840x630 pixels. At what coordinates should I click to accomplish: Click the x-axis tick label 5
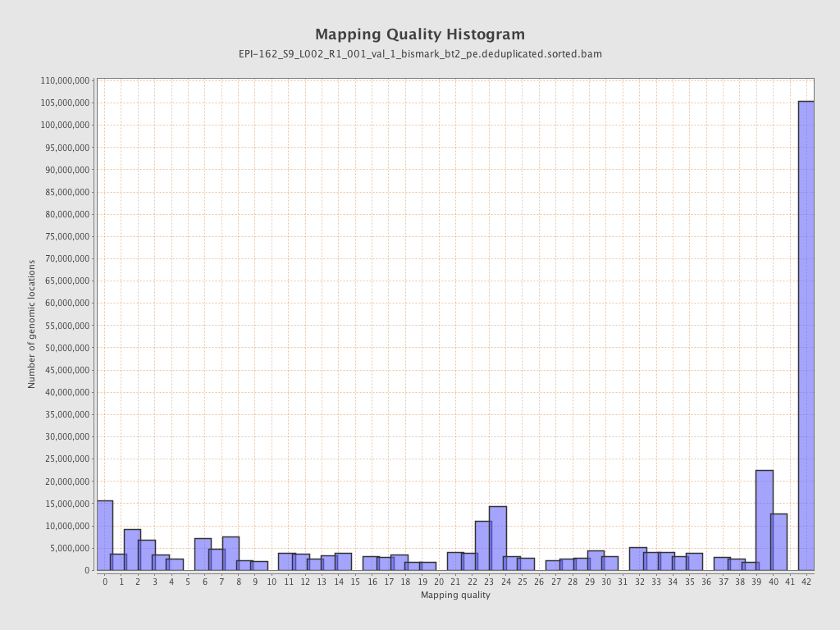pyautogui.click(x=188, y=582)
